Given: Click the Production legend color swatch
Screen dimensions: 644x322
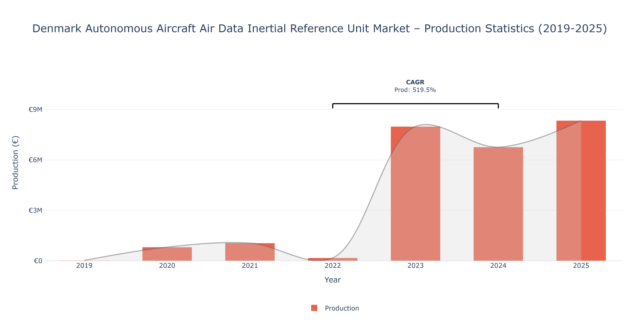Looking at the screenshot, I should pyautogui.click(x=314, y=308).
